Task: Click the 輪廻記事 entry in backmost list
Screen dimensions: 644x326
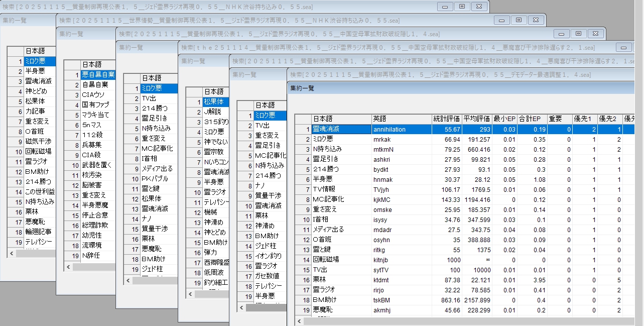Action: (x=38, y=232)
